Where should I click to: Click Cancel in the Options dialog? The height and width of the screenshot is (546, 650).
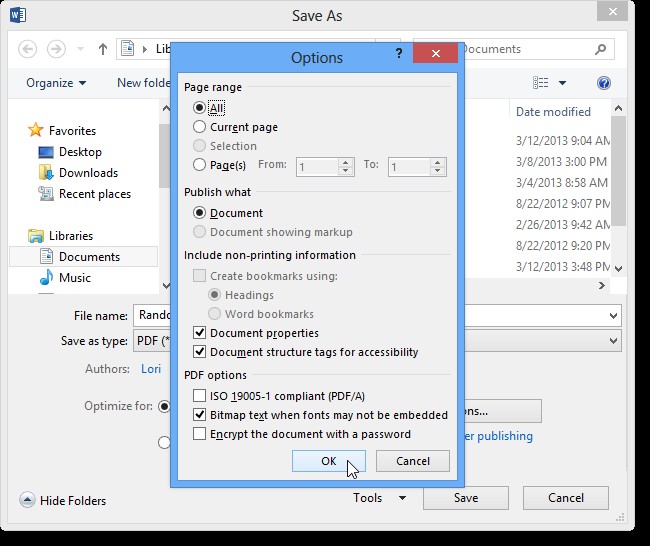tap(413, 461)
